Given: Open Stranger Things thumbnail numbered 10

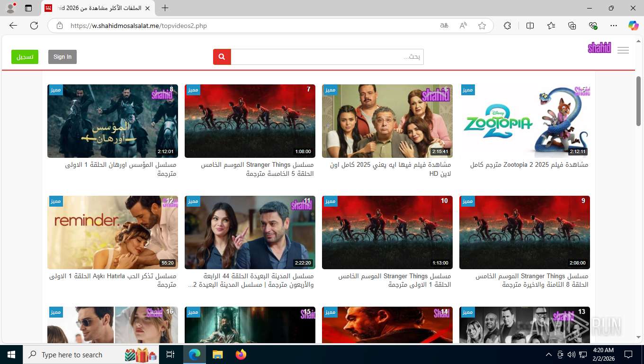Looking at the screenshot, I should tap(387, 232).
